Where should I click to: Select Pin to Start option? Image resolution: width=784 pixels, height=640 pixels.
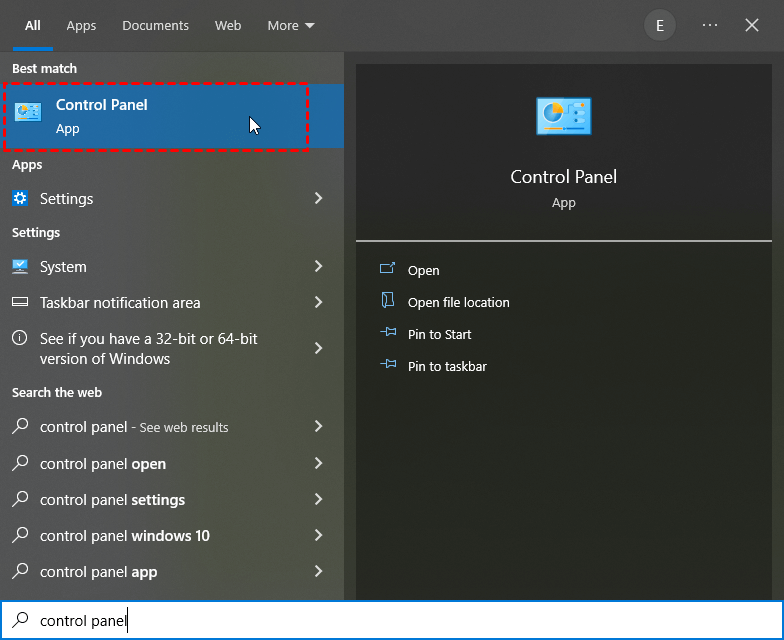click(x=439, y=334)
